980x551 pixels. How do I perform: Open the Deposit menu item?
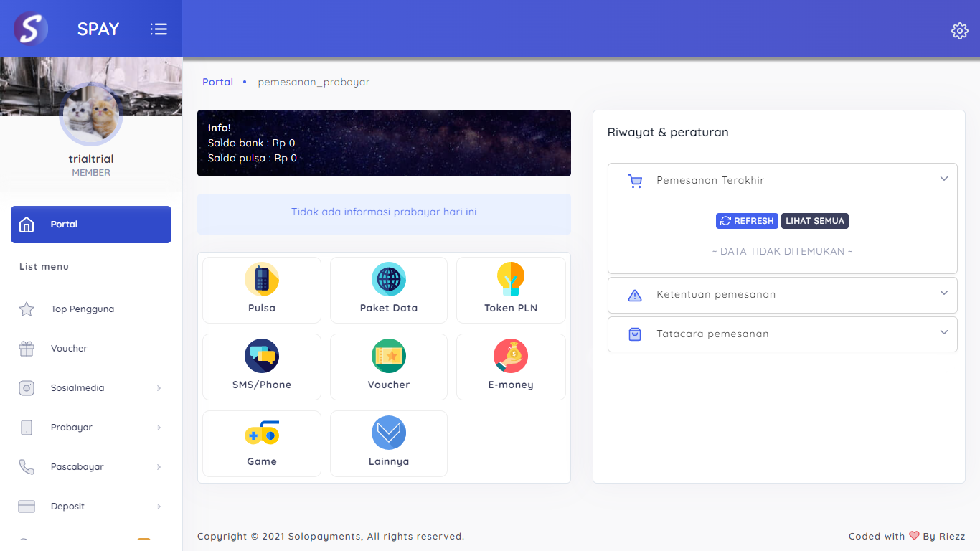pyautogui.click(x=68, y=507)
